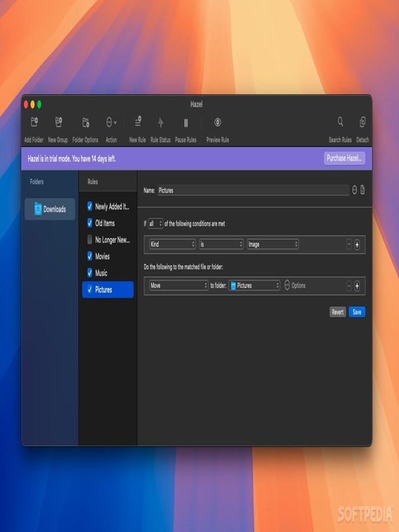Uncheck the Old Items rule checkbox
The image size is (399, 532).
(x=90, y=223)
